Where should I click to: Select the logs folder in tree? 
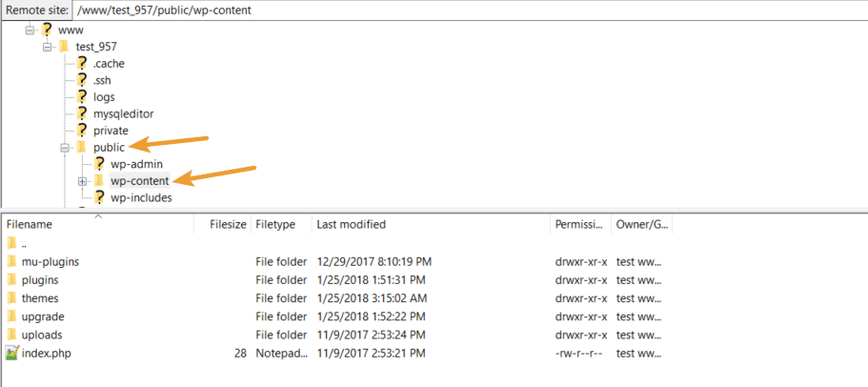(x=104, y=97)
